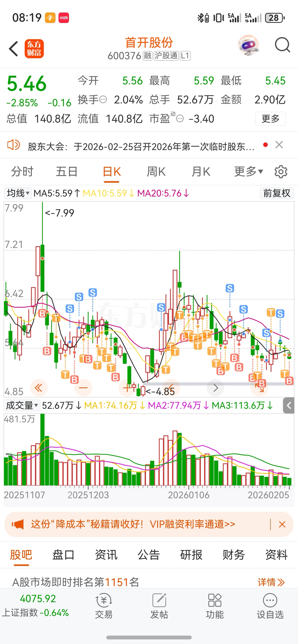Viewport: 298px width, 644px height.
Task: Open the 均线 indicator dropdown
Action: tap(18, 193)
